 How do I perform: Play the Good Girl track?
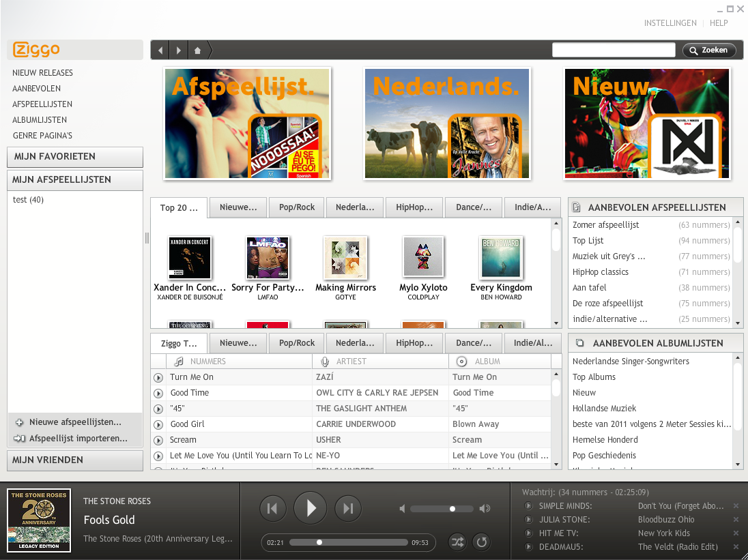[158, 425]
